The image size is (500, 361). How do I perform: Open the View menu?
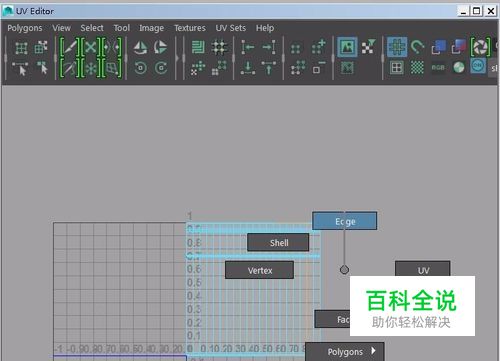coord(61,28)
